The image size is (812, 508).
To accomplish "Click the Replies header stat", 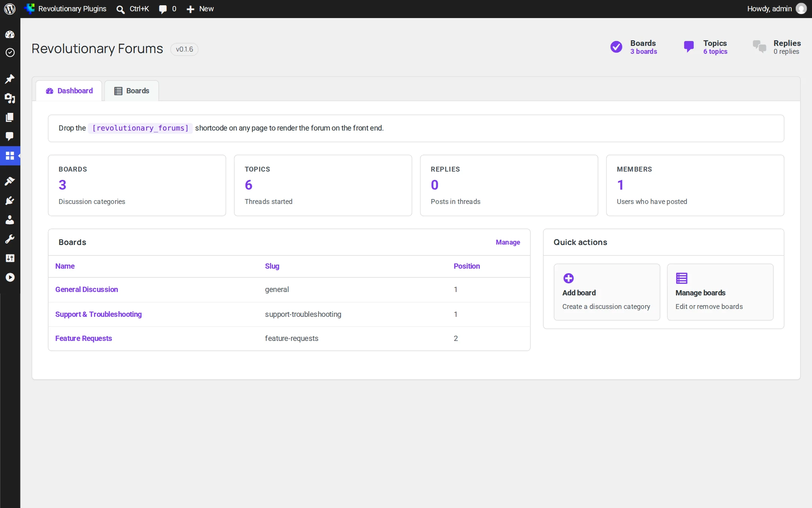I will [x=777, y=47].
